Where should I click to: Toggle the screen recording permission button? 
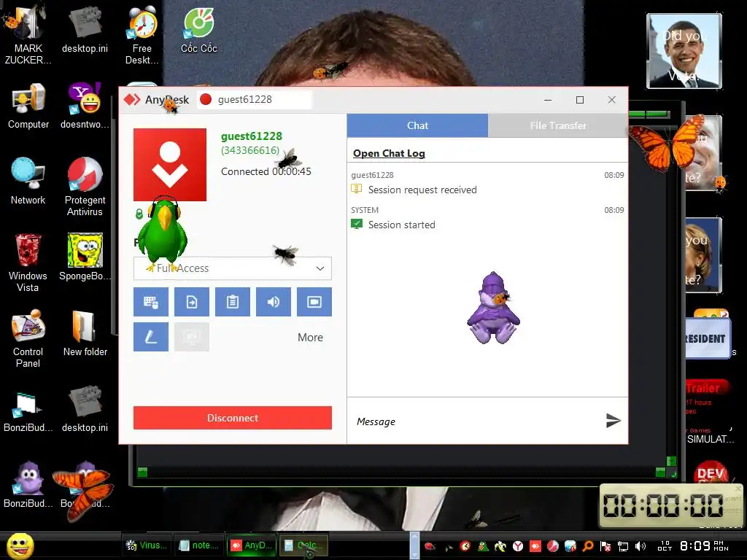click(x=314, y=302)
